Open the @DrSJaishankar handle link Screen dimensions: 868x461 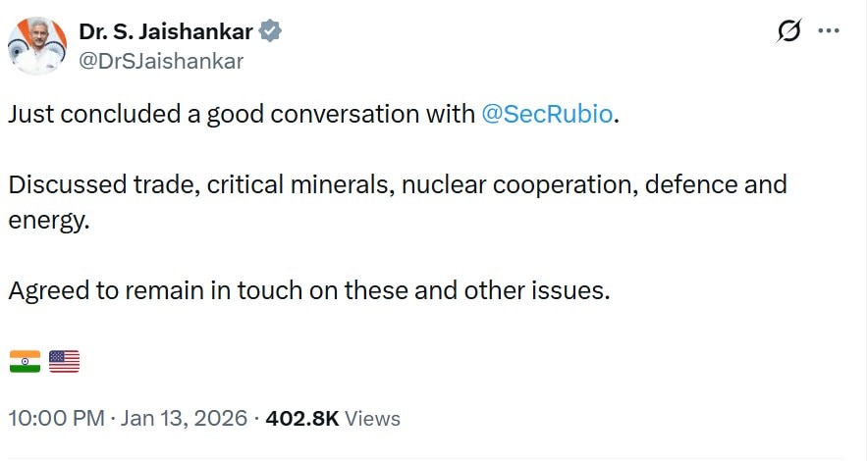[161, 61]
